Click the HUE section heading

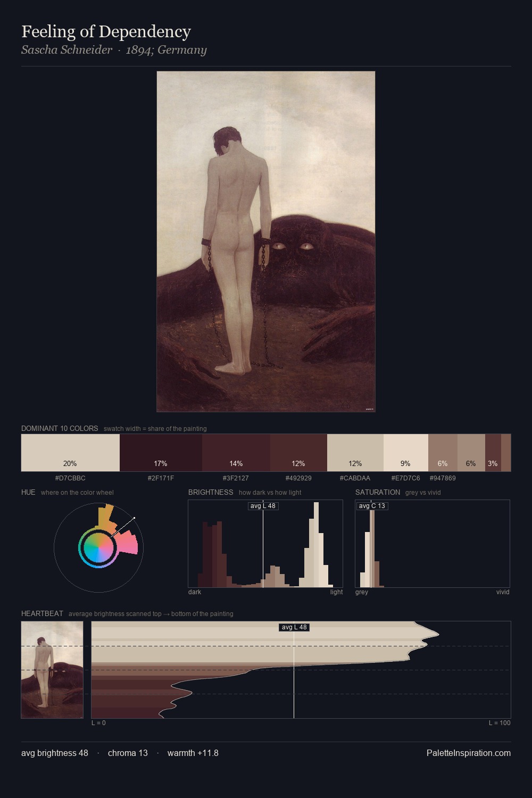pyautogui.click(x=28, y=492)
